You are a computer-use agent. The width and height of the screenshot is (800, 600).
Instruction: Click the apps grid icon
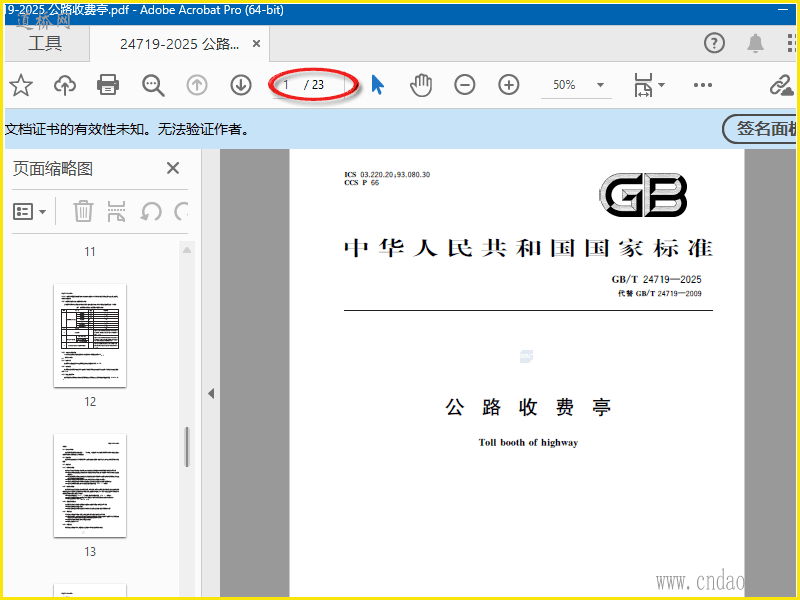pos(791,43)
